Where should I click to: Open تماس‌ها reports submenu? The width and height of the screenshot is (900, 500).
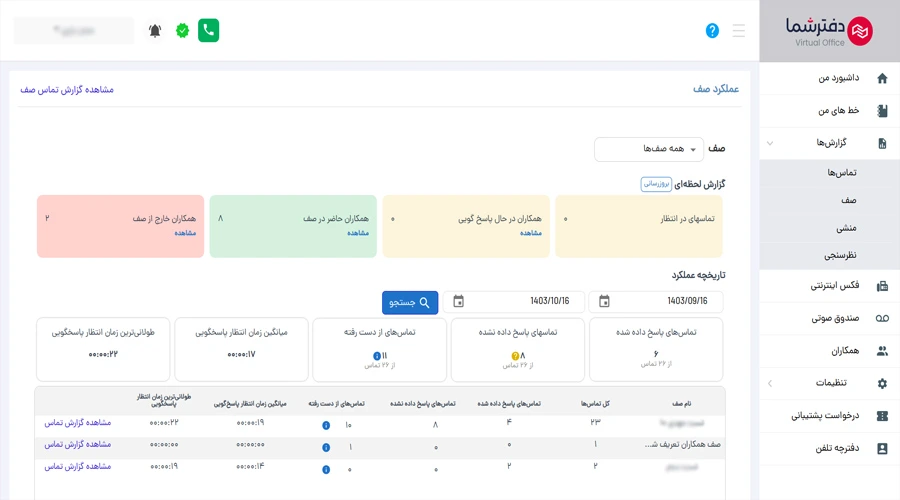click(841, 173)
